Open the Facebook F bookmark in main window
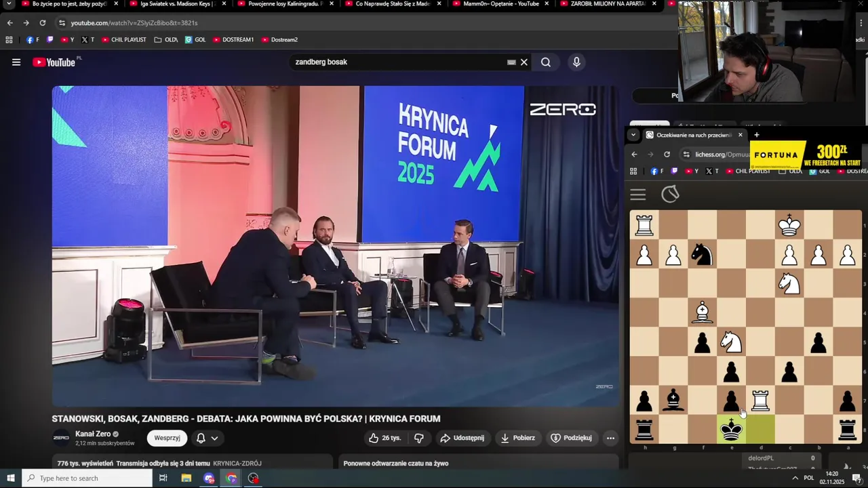 pos(32,40)
